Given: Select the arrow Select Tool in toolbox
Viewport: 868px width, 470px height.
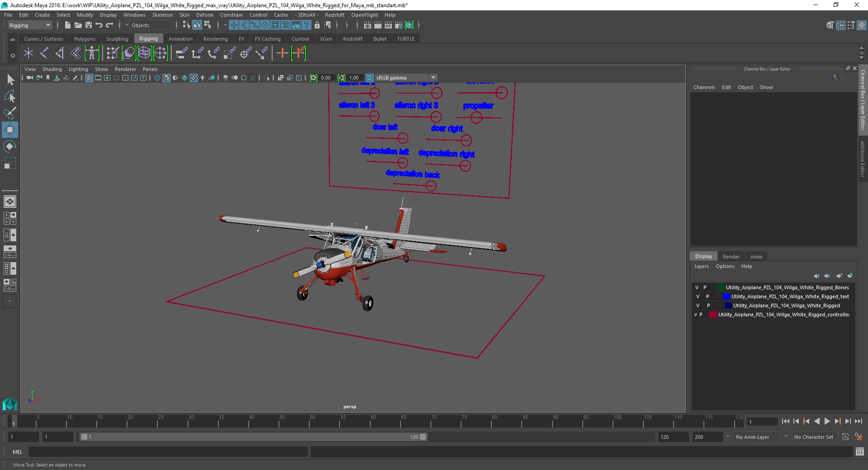Looking at the screenshot, I should tap(10, 80).
